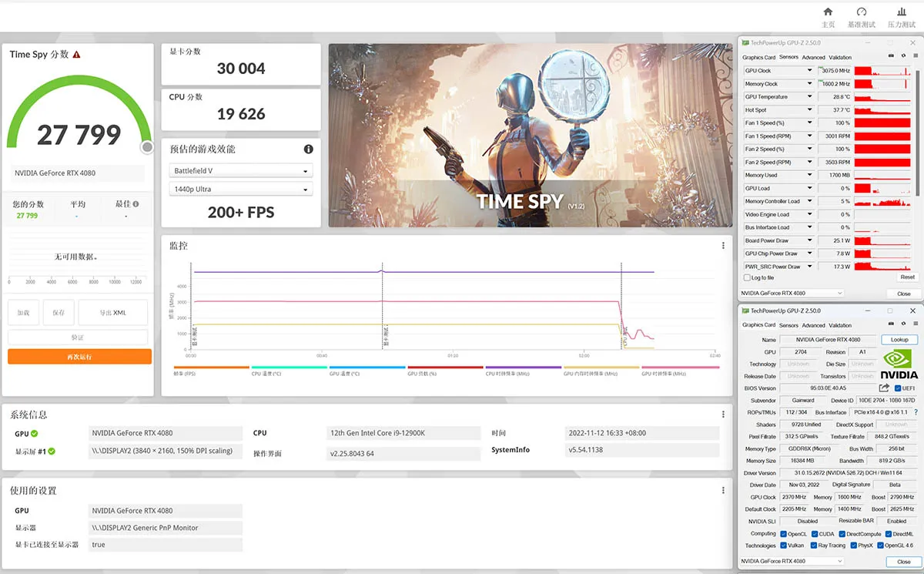This screenshot has height=574, width=924.
Task: Click the screenshot camera icon in GPU-Z Graphics Card window
Action: pyautogui.click(x=892, y=324)
